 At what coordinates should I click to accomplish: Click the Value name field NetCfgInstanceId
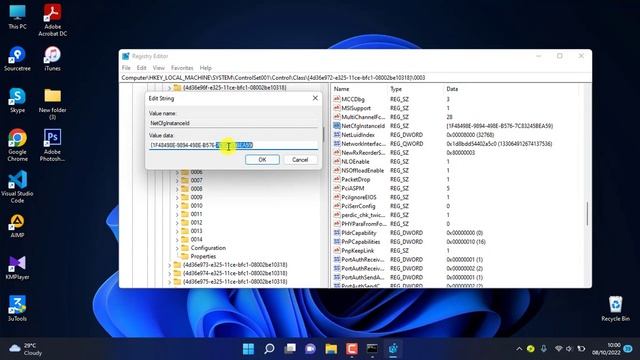tap(233, 123)
